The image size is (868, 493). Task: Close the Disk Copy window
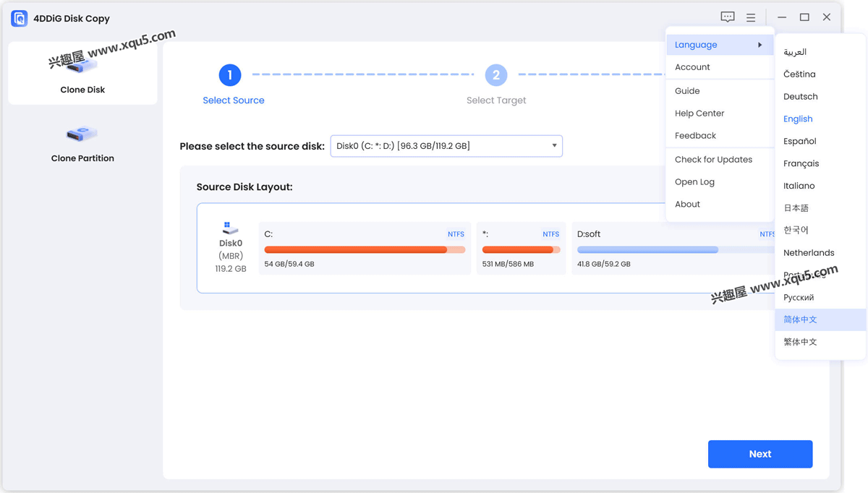[x=827, y=17]
